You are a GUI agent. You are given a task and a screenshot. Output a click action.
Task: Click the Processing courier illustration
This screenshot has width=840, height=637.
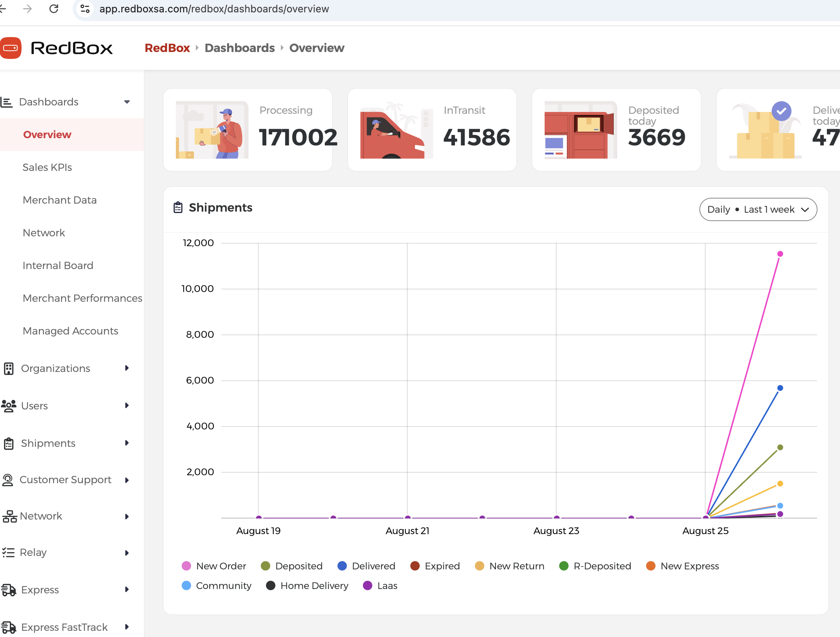pyautogui.click(x=212, y=129)
